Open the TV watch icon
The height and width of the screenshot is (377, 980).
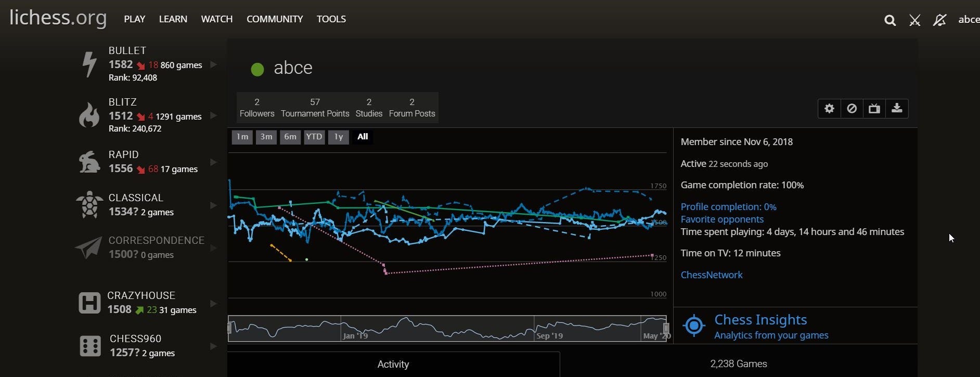pyautogui.click(x=874, y=109)
